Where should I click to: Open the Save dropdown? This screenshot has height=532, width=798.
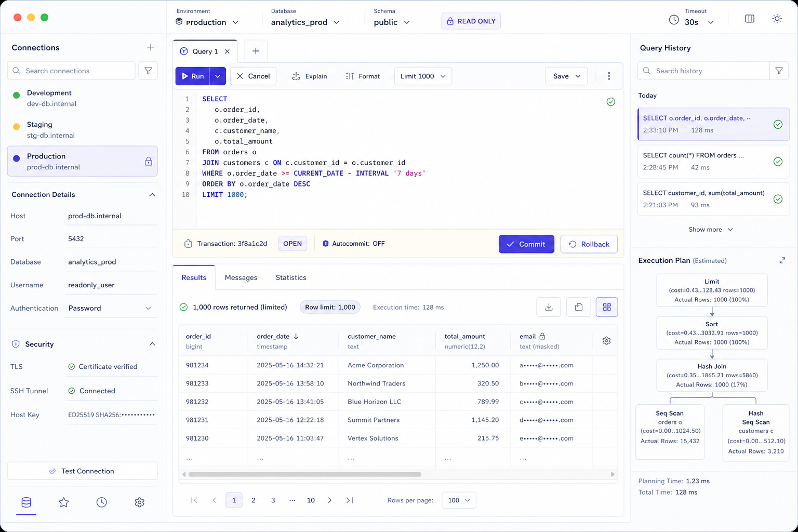point(566,76)
